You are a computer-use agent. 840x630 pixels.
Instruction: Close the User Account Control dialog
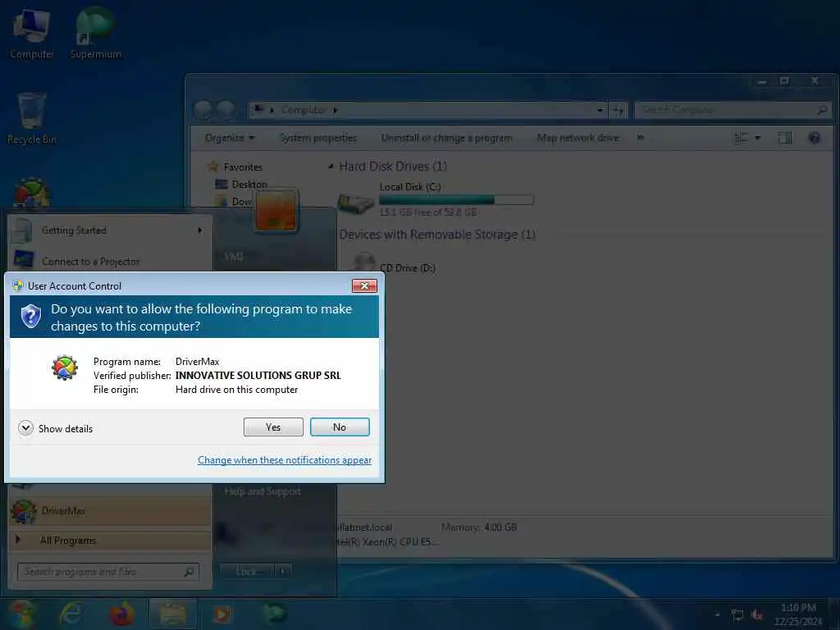pos(364,285)
